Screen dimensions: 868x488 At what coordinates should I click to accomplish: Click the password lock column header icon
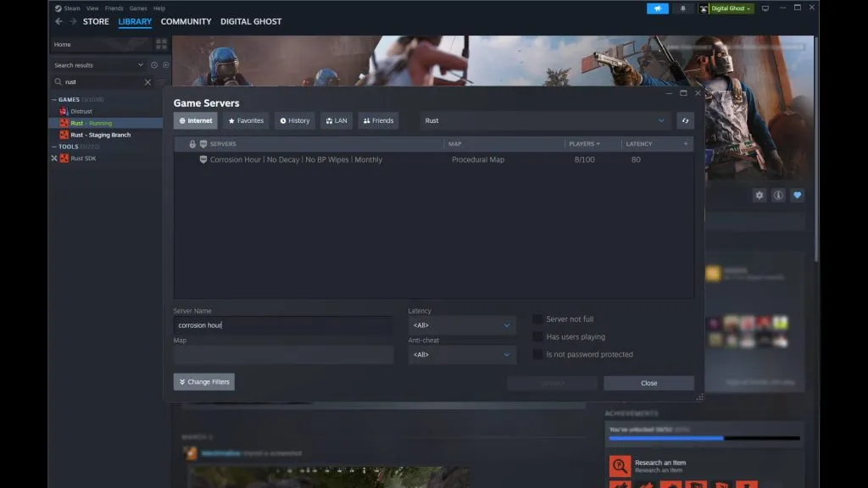192,144
